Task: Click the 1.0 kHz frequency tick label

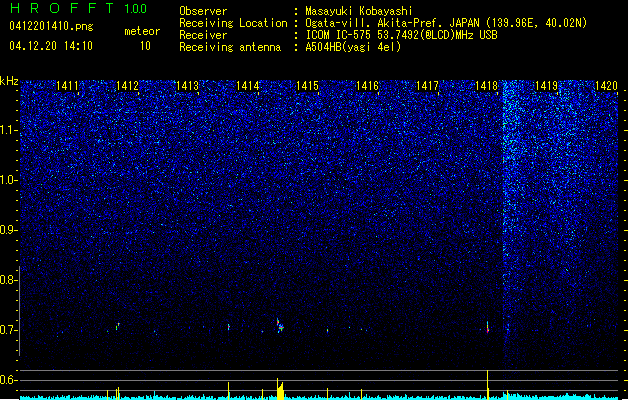Action: 8,180
